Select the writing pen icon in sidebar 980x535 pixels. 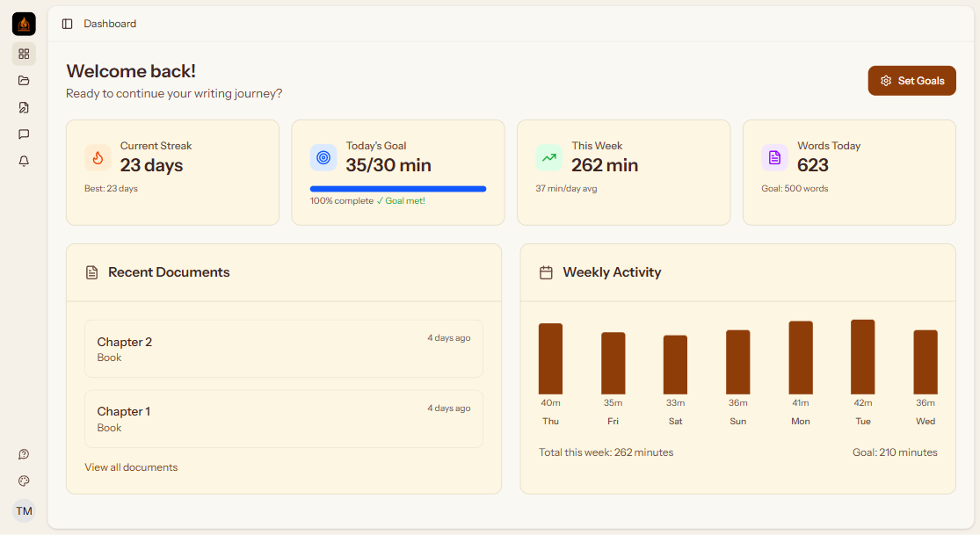[24, 107]
